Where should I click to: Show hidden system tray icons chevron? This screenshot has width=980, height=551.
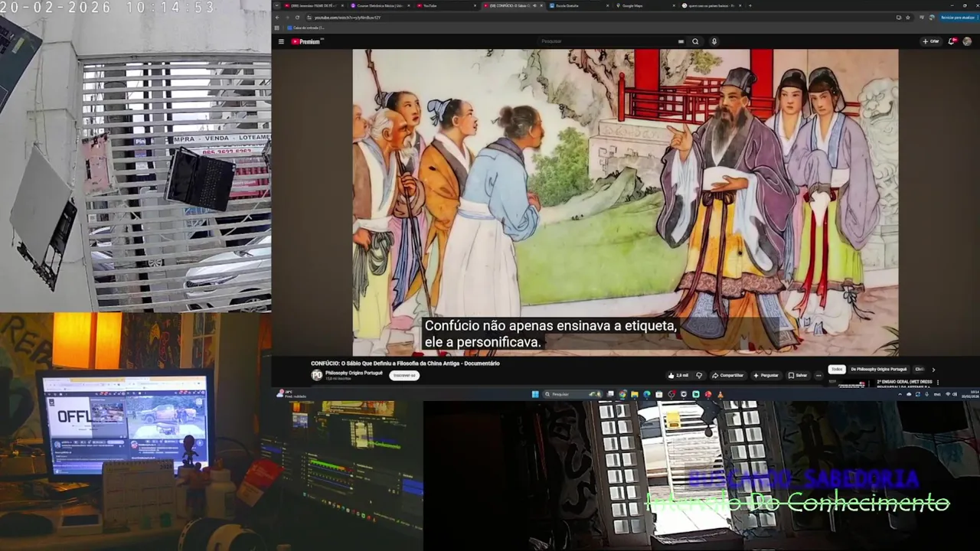tap(900, 394)
